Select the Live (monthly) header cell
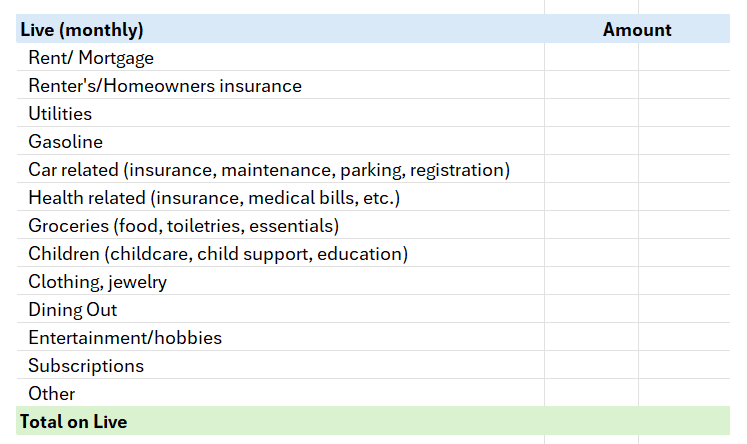This screenshot has width=747, height=444. click(x=82, y=30)
